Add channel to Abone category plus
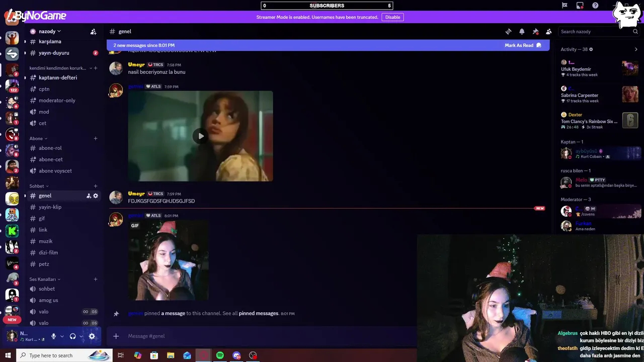The height and width of the screenshot is (362, 644). click(96, 138)
